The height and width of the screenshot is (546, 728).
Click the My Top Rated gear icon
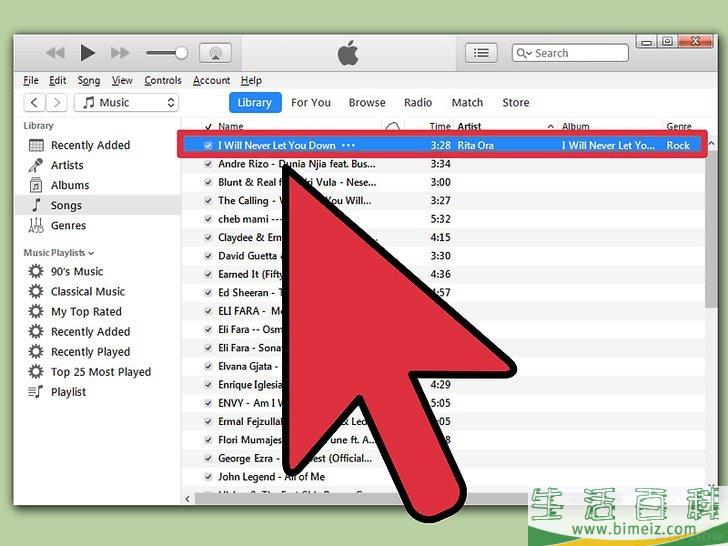pos(36,312)
